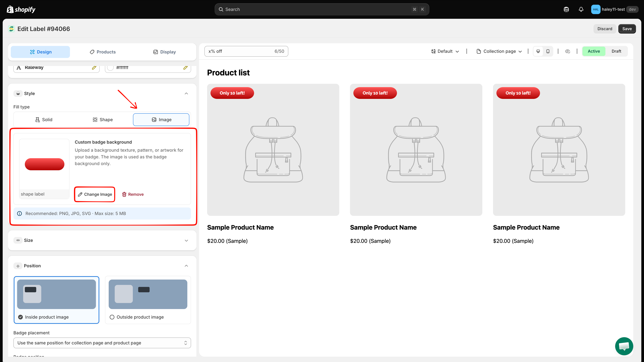Viewport: 644px width, 362px height.
Task: Click the HAL account avatar
Action: [x=596, y=9]
